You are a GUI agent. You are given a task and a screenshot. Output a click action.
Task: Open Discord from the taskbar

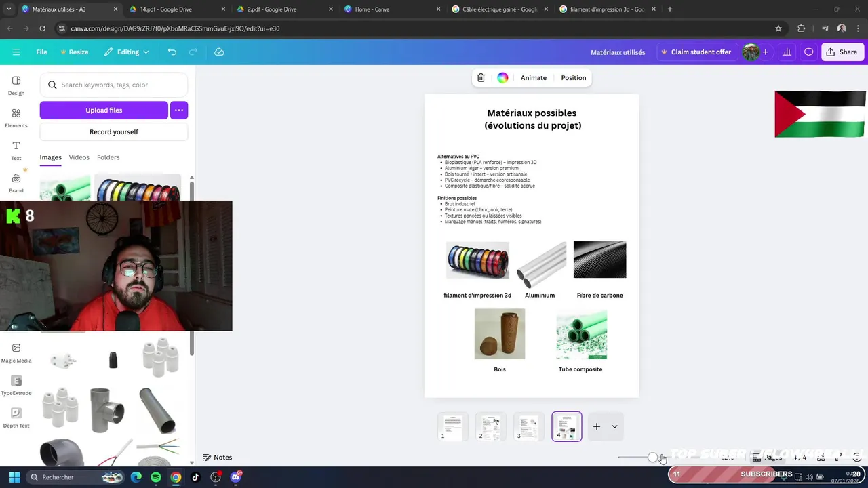(235, 477)
